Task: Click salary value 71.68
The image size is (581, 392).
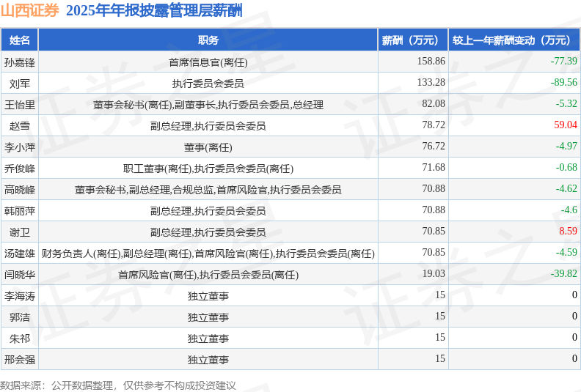Action: [x=434, y=167]
